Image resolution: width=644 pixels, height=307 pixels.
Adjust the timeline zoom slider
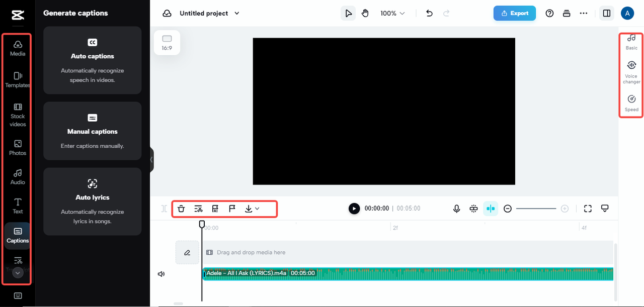[536, 209]
